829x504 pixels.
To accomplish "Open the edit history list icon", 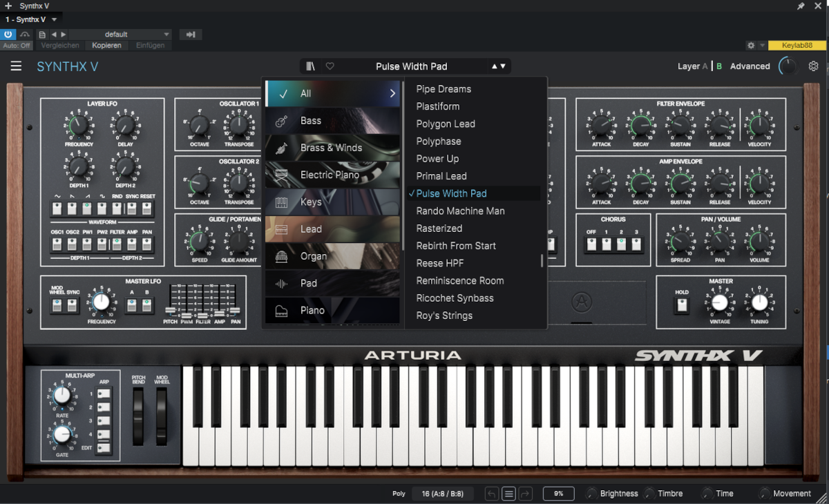I will click(x=508, y=494).
